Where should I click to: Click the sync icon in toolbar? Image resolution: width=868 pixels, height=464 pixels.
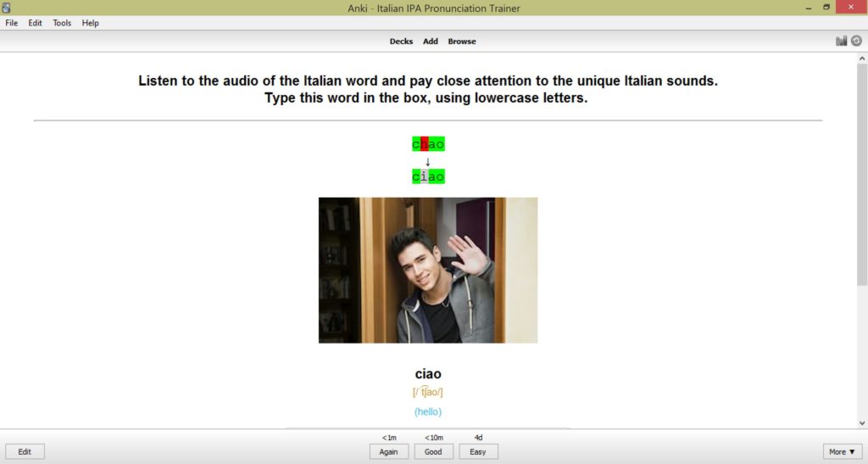(x=856, y=41)
